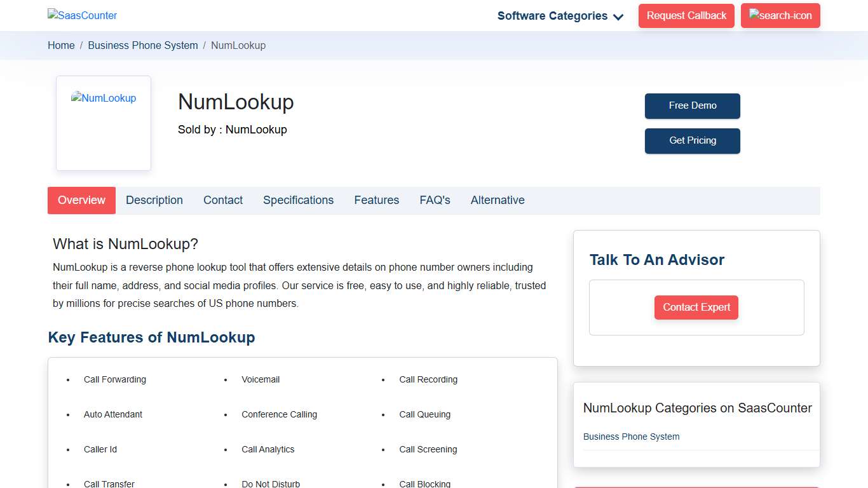
Task: Click the SaasCounter logo
Action: click(82, 15)
